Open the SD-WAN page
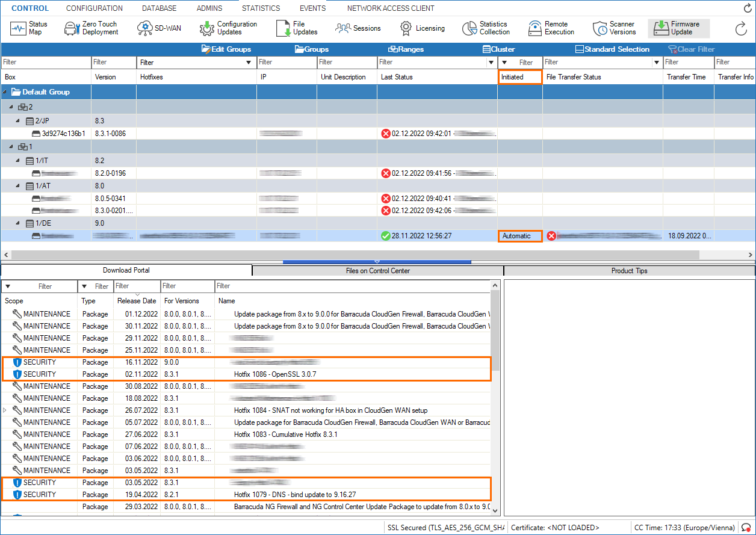The height and width of the screenshot is (535, 756). coord(160,28)
